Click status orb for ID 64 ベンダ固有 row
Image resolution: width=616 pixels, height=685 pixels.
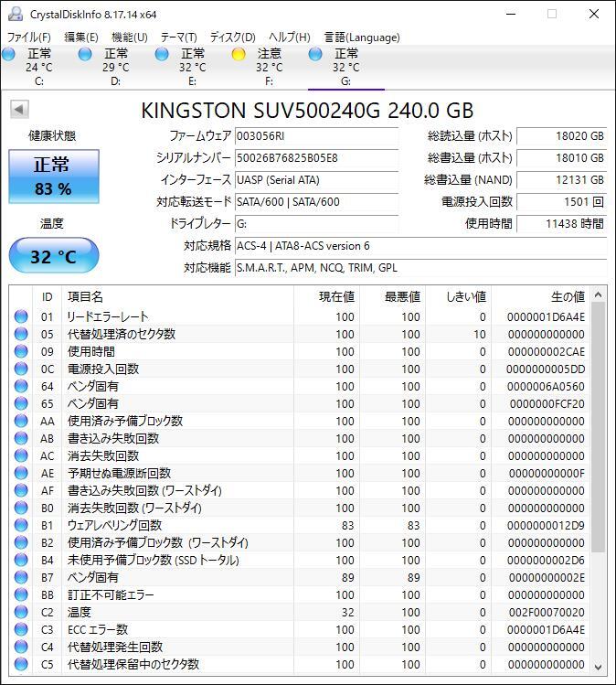pos(21,386)
